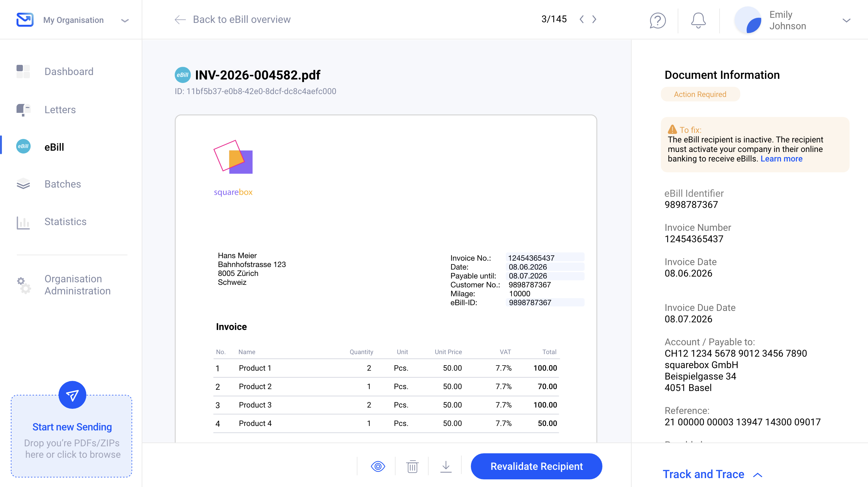The height and width of the screenshot is (487, 868).
Task: Click the eBill sidebar icon
Action: (x=23, y=146)
